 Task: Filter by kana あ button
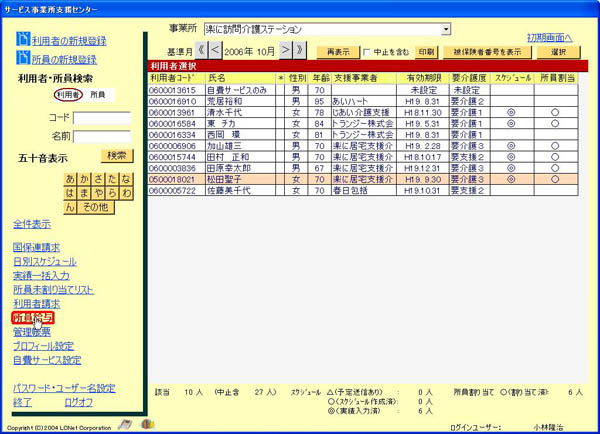[70, 179]
